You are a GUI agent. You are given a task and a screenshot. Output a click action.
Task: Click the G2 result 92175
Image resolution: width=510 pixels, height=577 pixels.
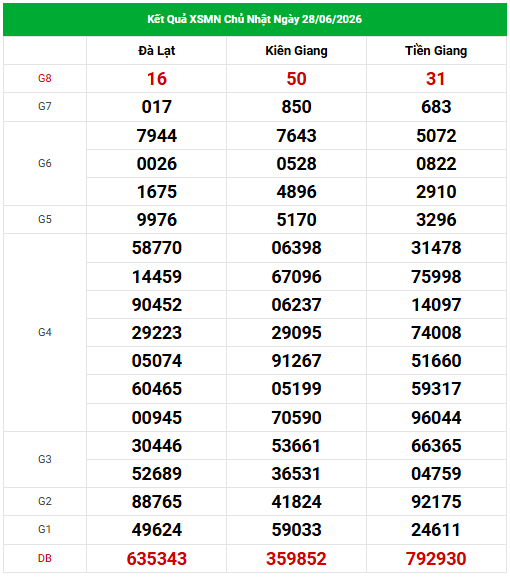pyautogui.click(x=436, y=502)
